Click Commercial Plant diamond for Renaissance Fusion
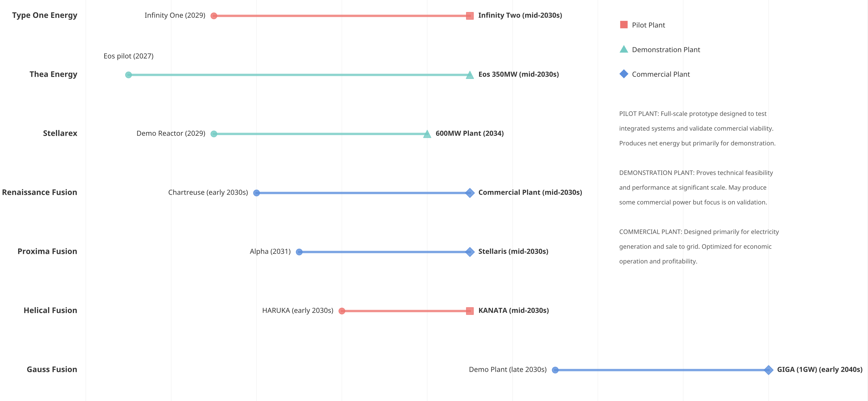The image size is (868, 401). tap(470, 193)
